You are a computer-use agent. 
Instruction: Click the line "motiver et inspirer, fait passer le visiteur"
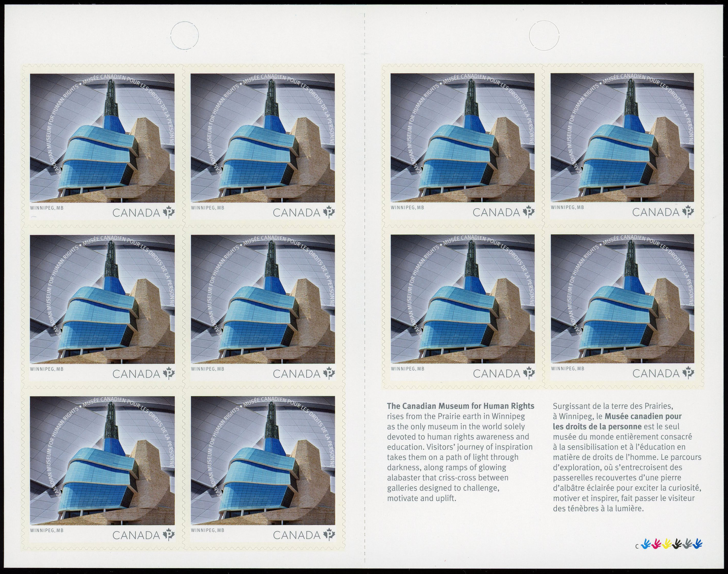[624, 498]
